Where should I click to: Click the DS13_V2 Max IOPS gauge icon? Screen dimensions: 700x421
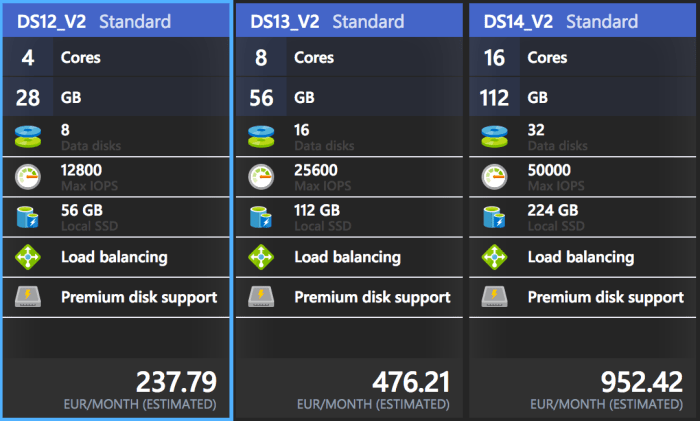point(261,176)
